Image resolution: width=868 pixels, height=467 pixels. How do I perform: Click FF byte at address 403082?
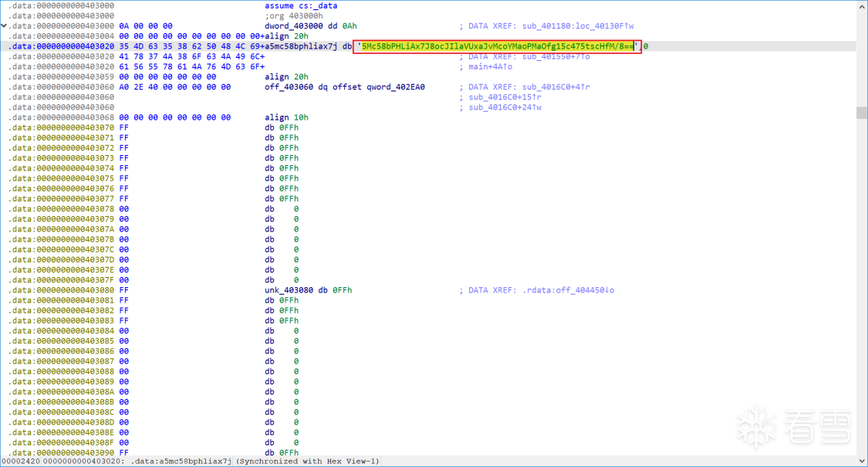pyautogui.click(x=124, y=311)
